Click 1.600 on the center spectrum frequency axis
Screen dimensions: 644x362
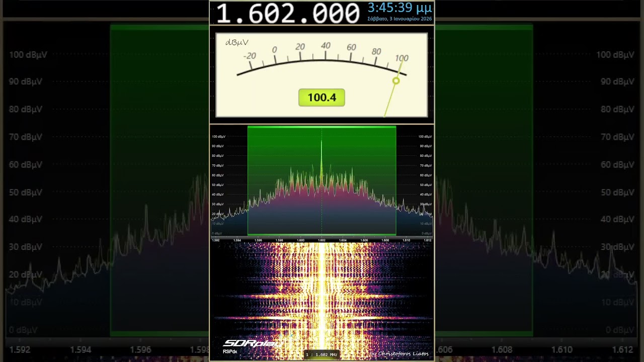tap(300, 240)
